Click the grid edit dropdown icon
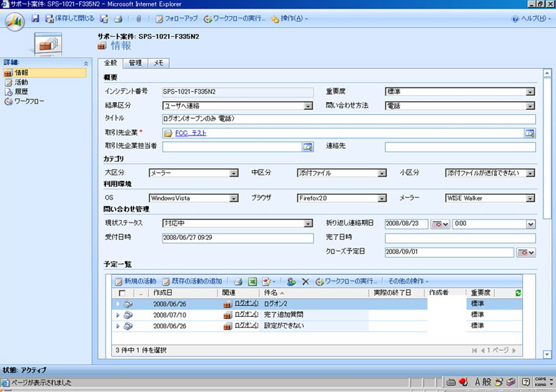This screenshot has height=392, width=556. pos(268,281)
